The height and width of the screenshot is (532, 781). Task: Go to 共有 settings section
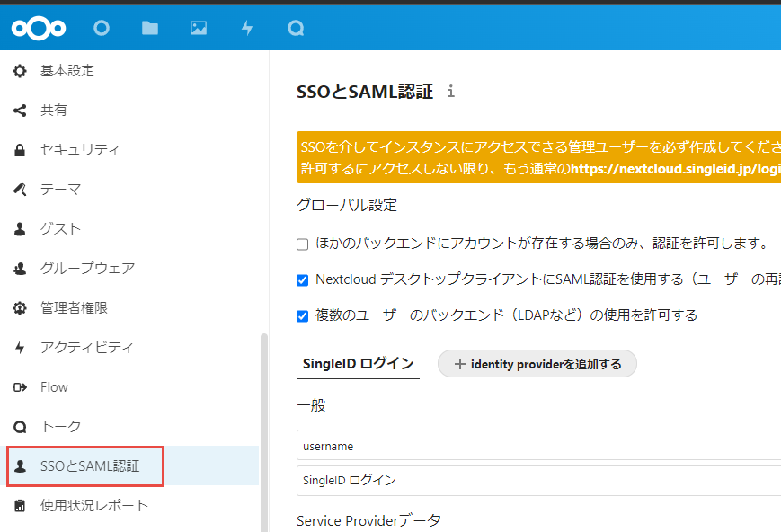click(x=53, y=111)
